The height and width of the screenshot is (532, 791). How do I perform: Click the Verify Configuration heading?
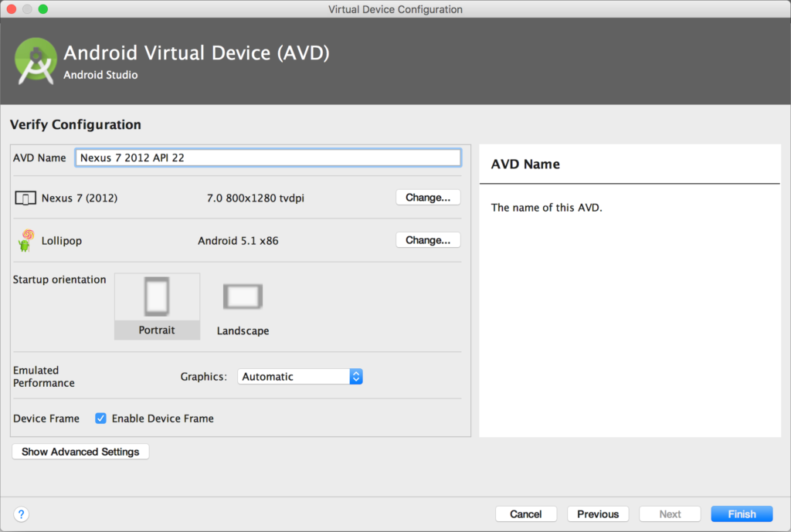click(x=76, y=124)
